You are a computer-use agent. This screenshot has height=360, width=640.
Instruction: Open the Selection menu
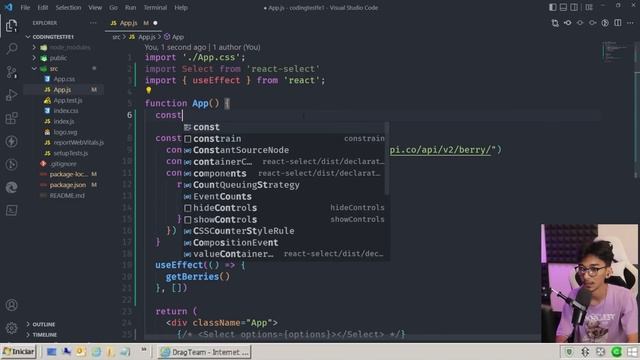coord(68,7)
